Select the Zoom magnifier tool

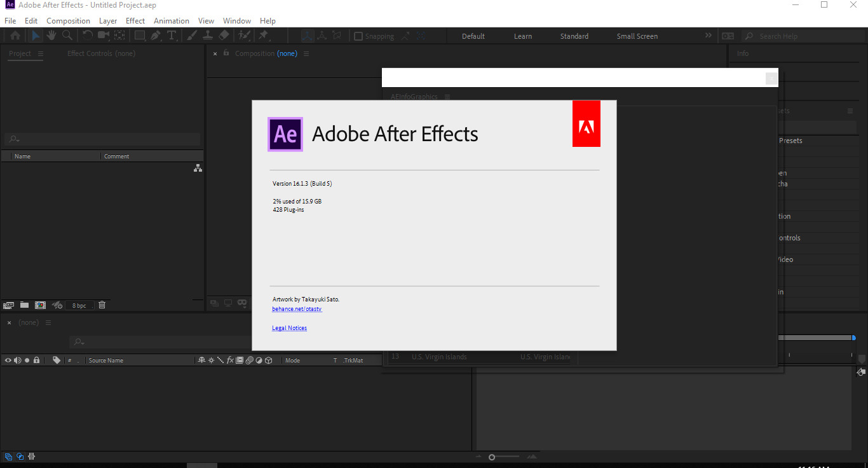pos(67,36)
